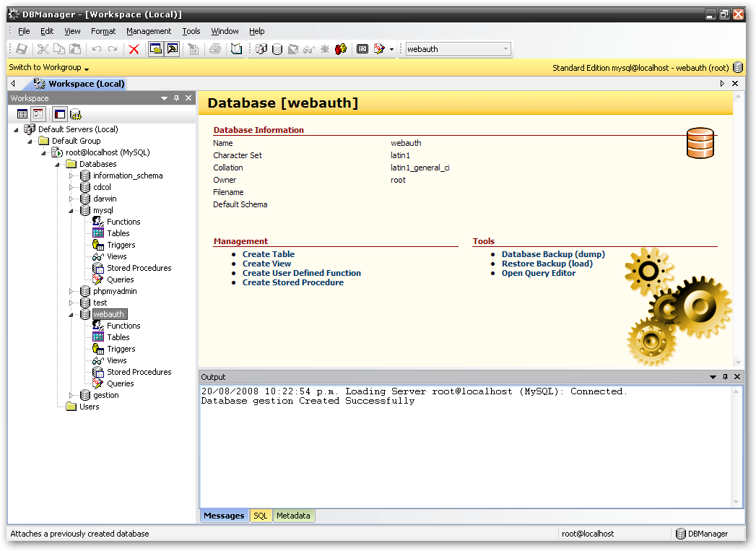This screenshot has width=756, height=551.
Task: Open the Workspace panel options arrow
Action: [x=164, y=98]
